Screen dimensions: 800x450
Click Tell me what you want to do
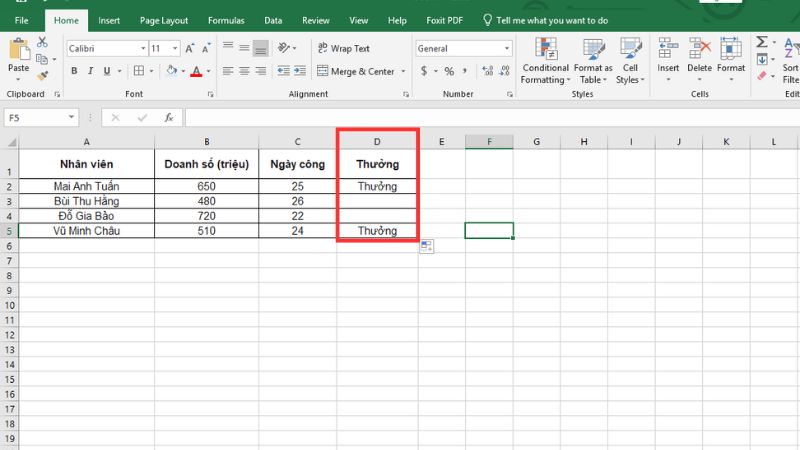[547, 20]
